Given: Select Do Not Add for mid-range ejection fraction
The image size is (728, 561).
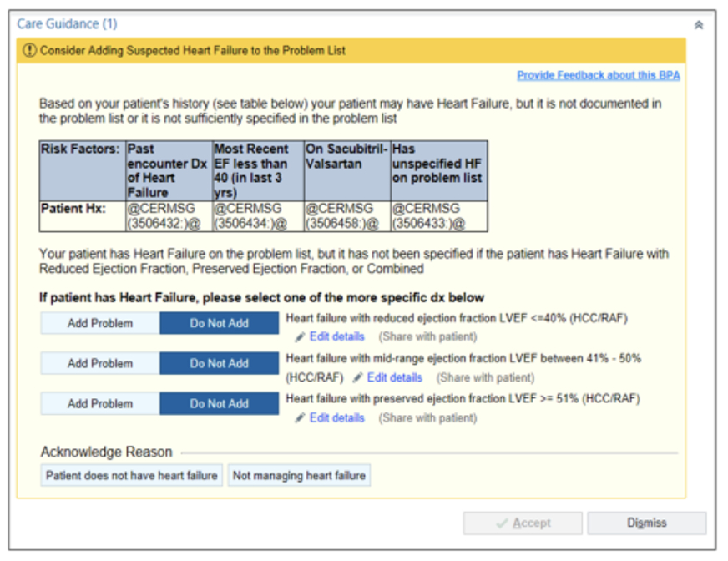Looking at the screenshot, I should pos(219,364).
